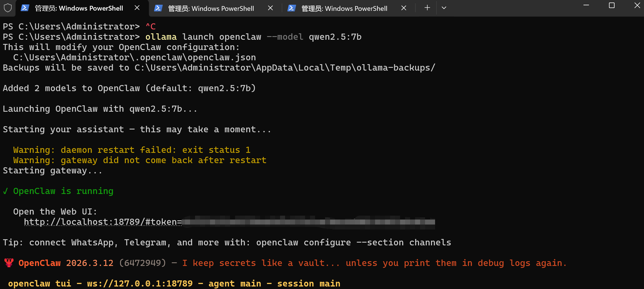Close the third PowerShell tab
The image size is (644, 289).
(x=404, y=8)
